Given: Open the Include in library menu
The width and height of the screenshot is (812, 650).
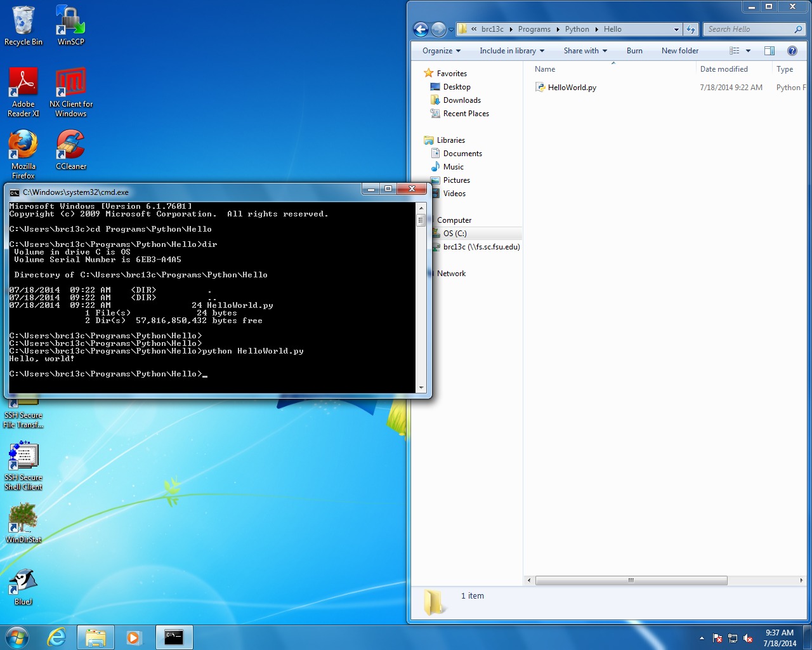Looking at the screenshot, I should [512, 51].
